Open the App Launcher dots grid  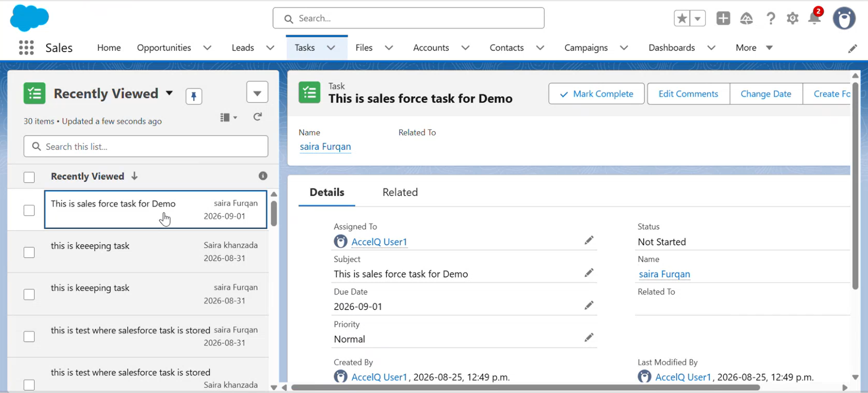pyautogui.click(x=26, y=47)
